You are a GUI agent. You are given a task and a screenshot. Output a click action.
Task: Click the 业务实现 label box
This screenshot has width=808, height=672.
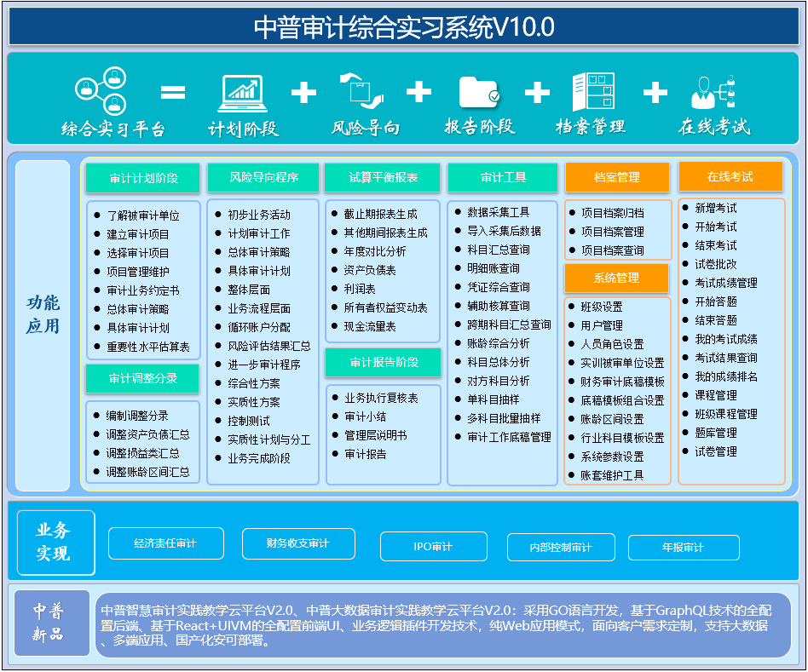click(55, 543)
